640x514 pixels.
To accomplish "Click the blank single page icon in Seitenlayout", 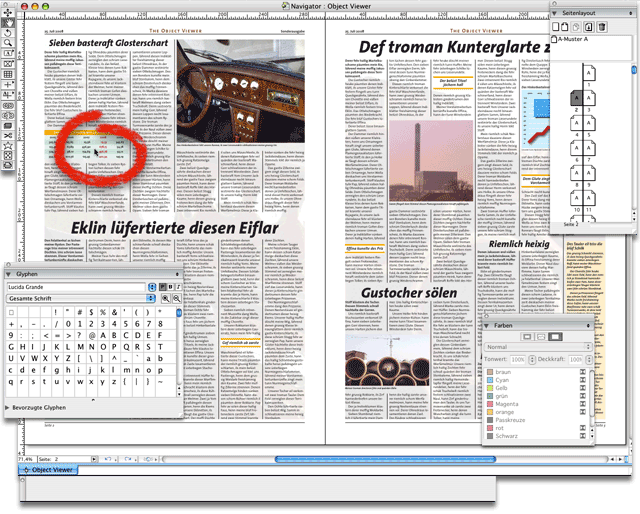I will pos(555,27).
